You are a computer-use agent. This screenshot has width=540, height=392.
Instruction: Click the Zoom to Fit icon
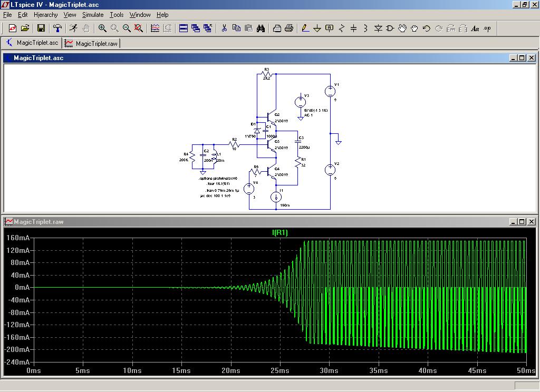pyautogui.click(x=139, y=28)
